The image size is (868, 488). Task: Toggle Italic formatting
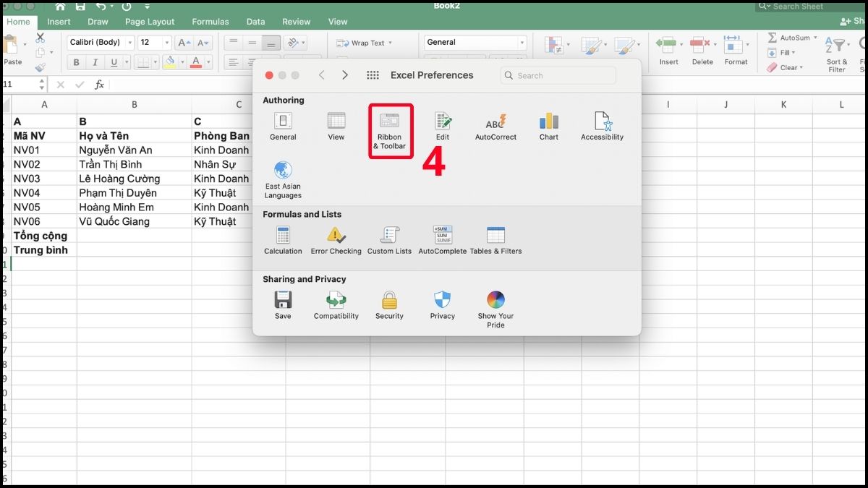[x=95, y=63]
